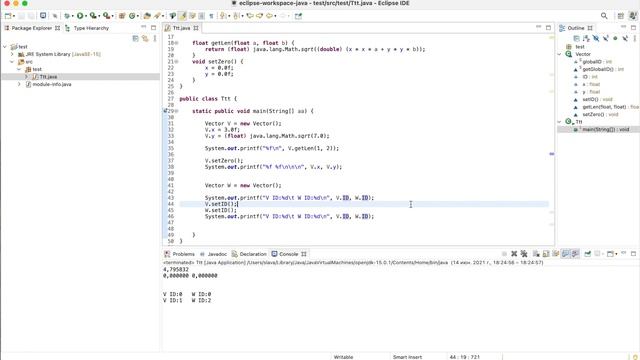
Task: Click the Last Edit Location icon
Action: [250, 16]
